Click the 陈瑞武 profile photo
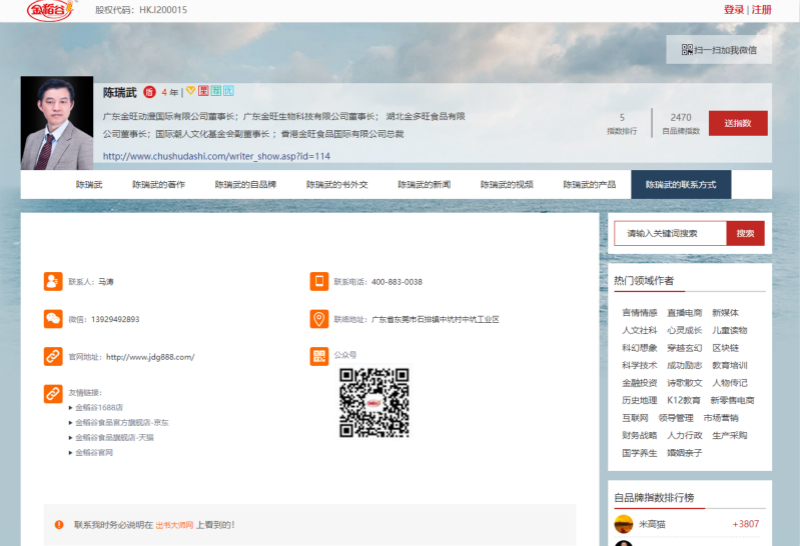 [x=58, y=124]
